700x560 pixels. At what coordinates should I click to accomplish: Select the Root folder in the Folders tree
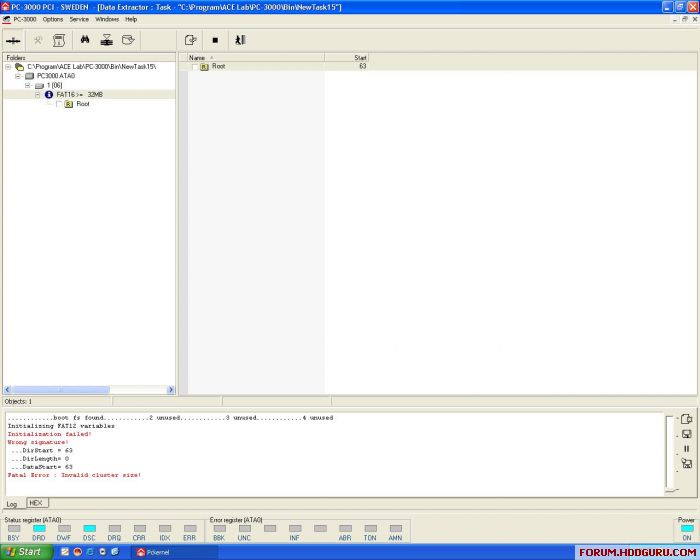point(83,104)
